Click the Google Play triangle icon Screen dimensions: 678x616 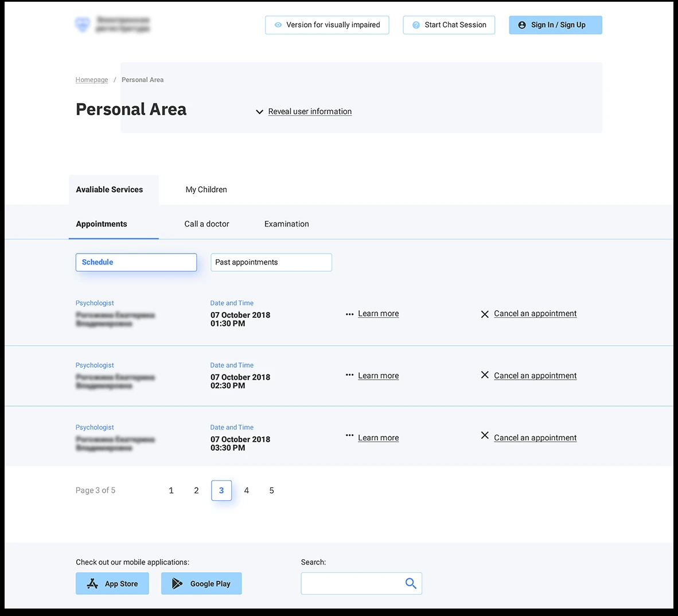177,583
